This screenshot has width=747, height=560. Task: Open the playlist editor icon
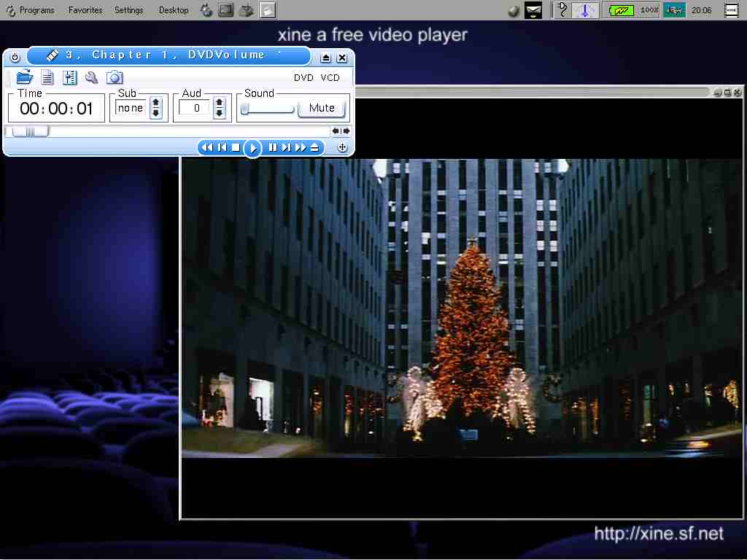47,77
